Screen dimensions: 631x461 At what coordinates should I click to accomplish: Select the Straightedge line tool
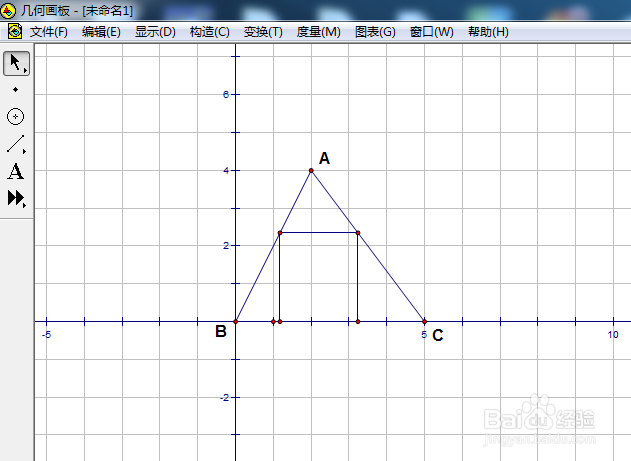coord(16,144)
